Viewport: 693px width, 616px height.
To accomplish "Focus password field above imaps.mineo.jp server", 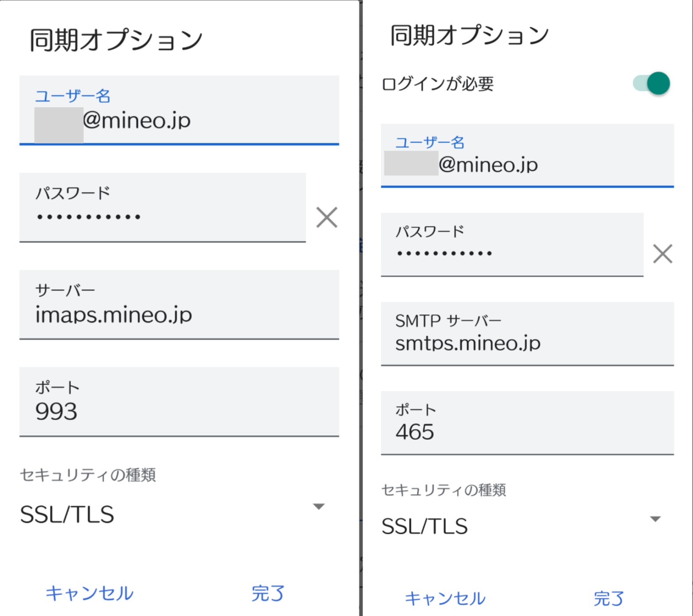I will coord(162,208).
